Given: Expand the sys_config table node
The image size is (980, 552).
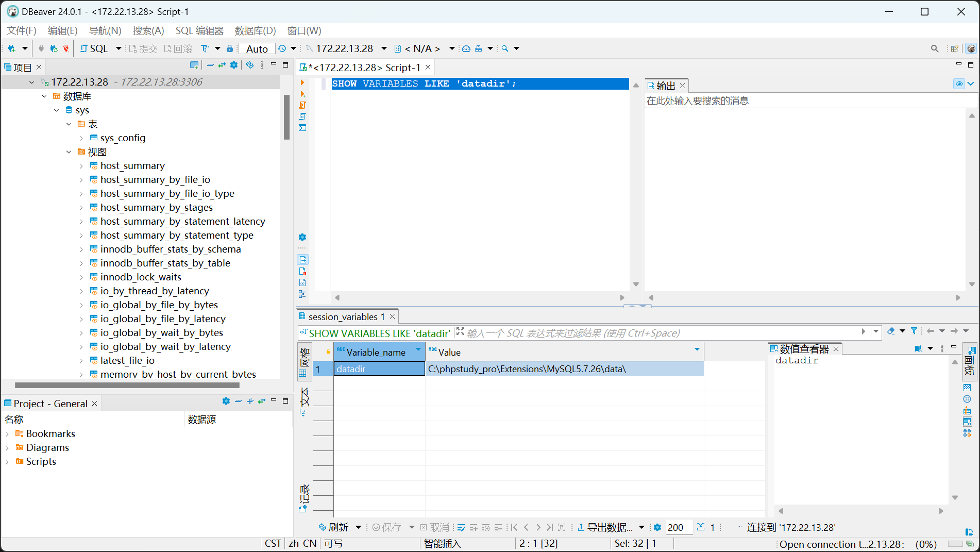Looking at the screenshot, I should point(81,138).
